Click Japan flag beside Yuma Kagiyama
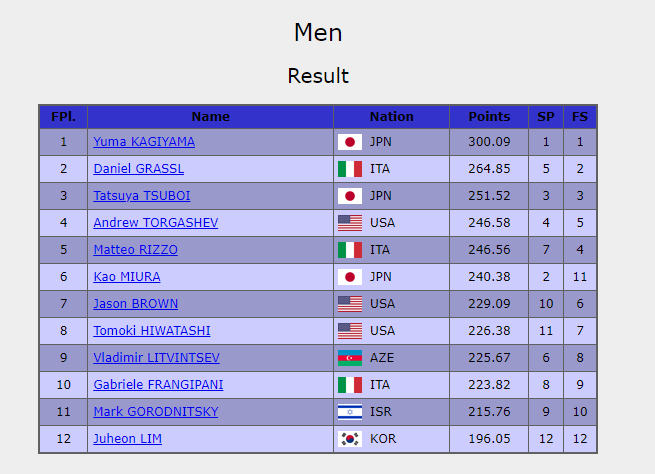This screenshot has height=474, width=655. [349, 142]
